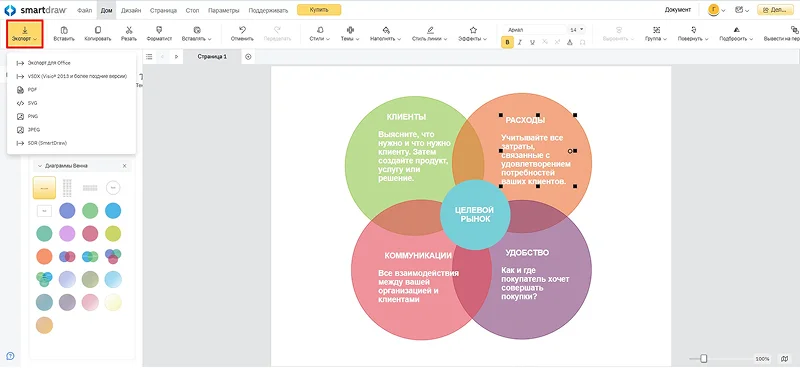The image size is (800, 368).
Task: Add a new page with plus icon
Action: (248, 57)
